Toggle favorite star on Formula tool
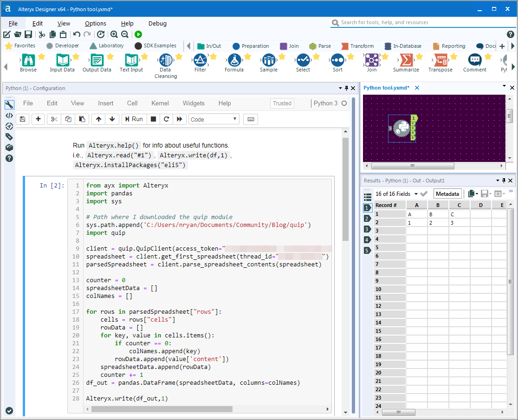The width and height of the screenshot is (518, 420). [247, 57]
